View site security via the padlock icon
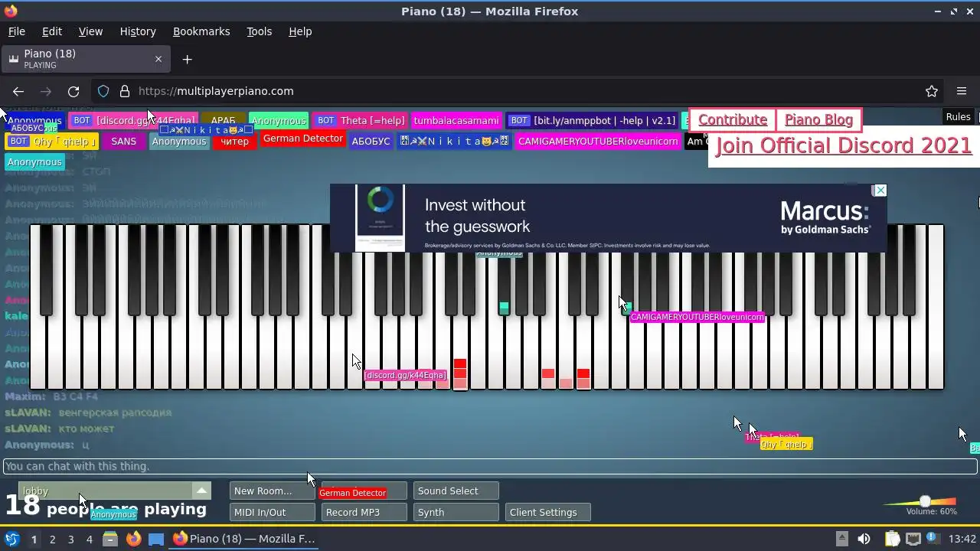Viewport: 980px width, 551px height. (x=125, y=91)
